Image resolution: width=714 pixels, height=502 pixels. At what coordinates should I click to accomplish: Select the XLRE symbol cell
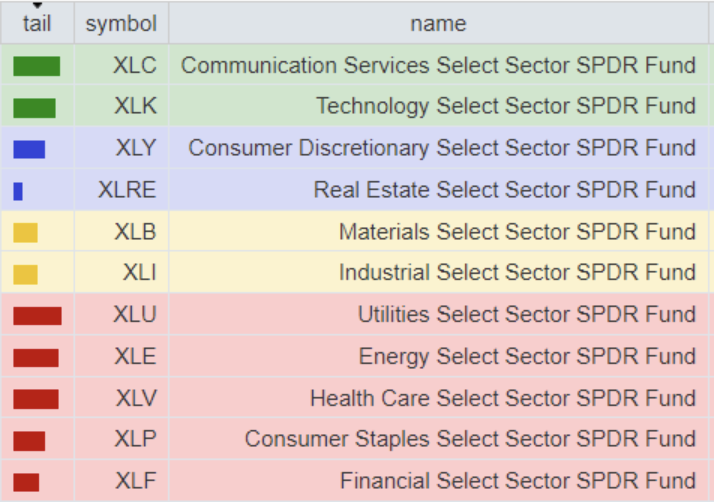click(x=127, y=190)
